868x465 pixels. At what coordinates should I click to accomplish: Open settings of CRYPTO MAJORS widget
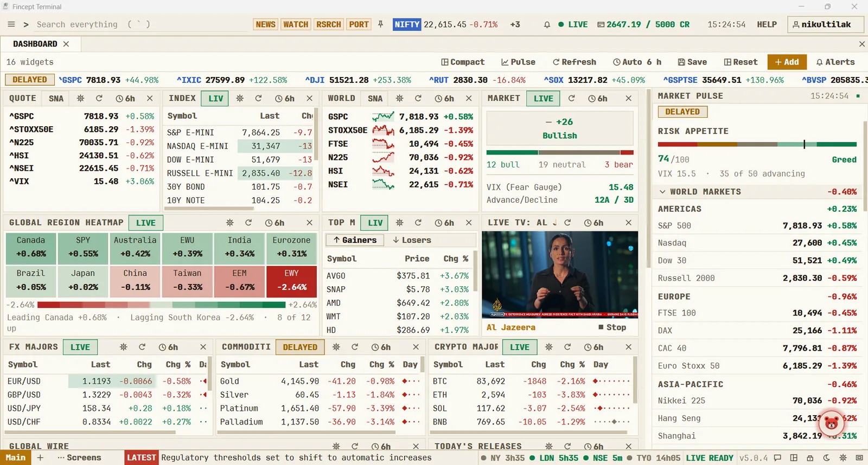pyautogui.click(x=549, y=347)
